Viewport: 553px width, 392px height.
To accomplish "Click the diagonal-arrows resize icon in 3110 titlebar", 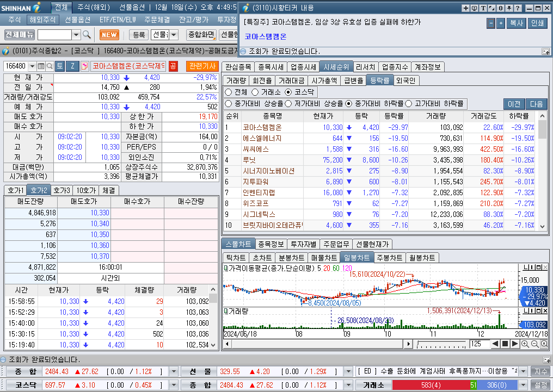I will [491, 8].
